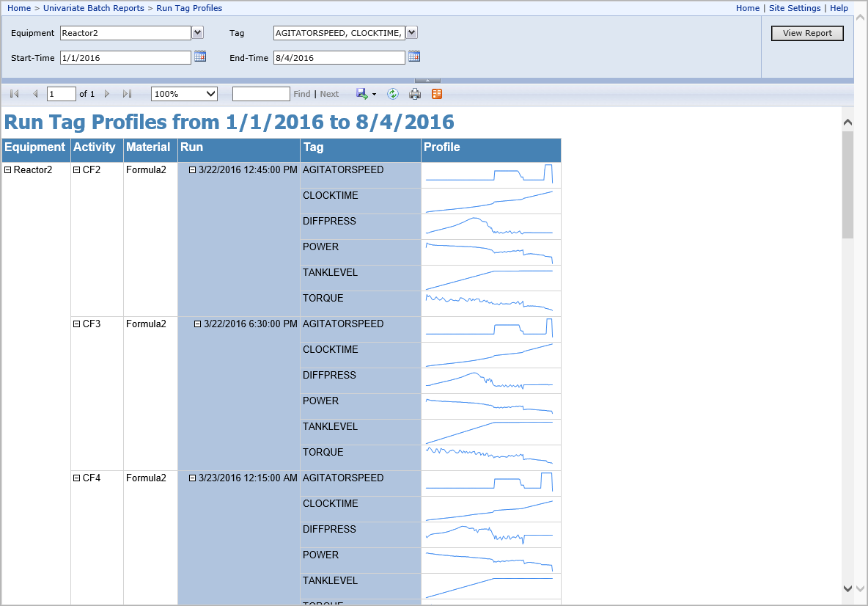This screenshot has width=868, height=606.
Task: Open Help link
Action: 839,8
